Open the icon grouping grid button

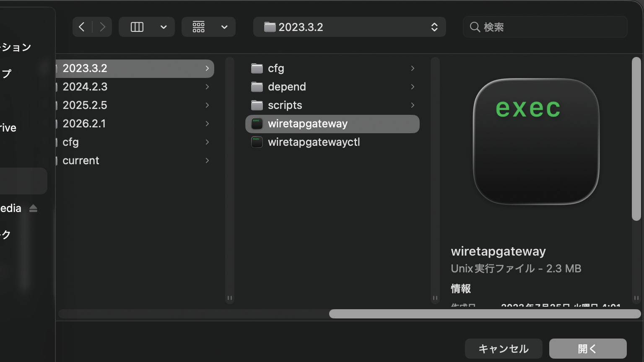[199, 27]
